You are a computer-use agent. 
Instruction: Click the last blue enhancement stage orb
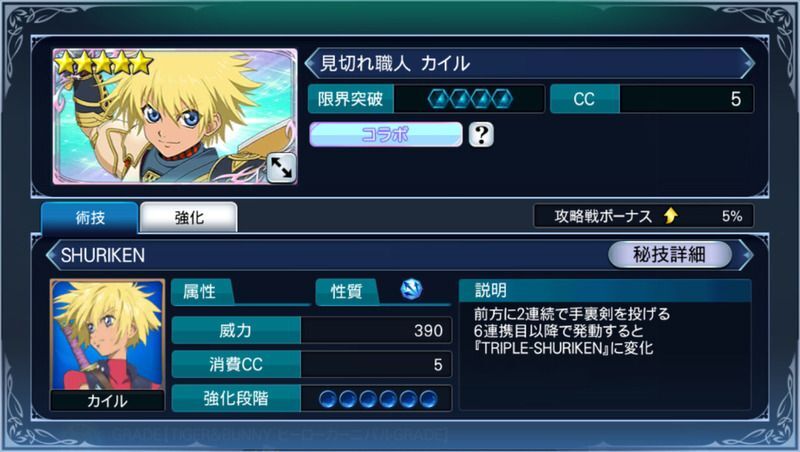pyautogui.click(x=429, y=398)
